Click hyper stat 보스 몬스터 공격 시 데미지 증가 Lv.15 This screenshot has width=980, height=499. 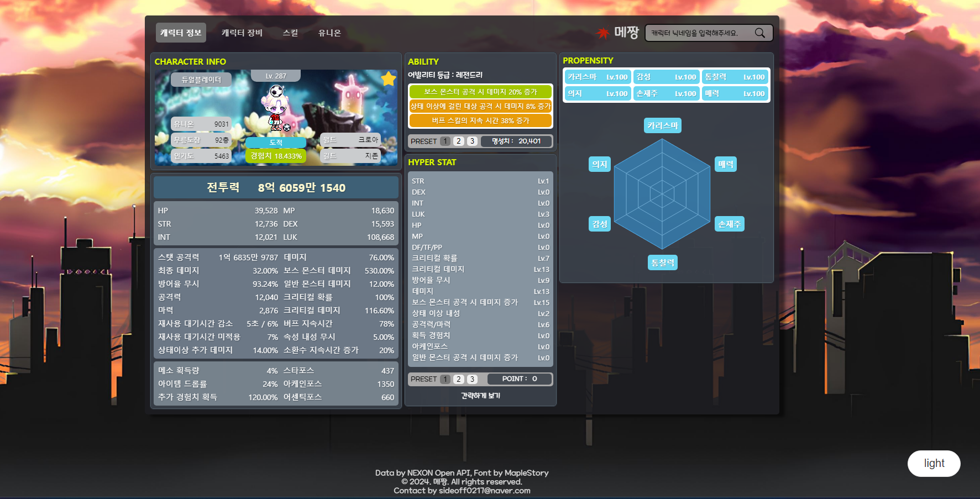[x=480, y=302]
